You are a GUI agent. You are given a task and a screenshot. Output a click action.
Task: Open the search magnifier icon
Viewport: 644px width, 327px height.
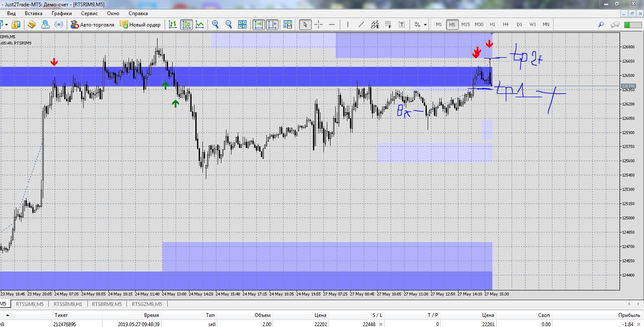tap(601, 24)
